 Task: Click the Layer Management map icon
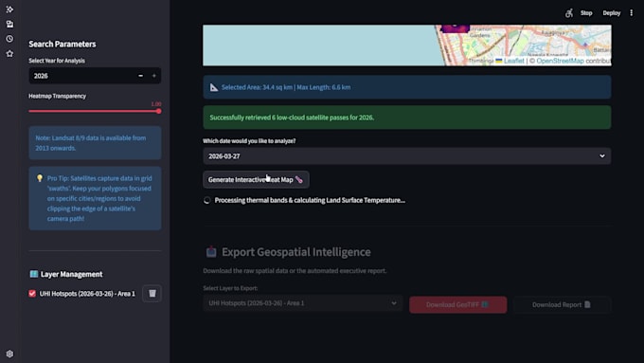34,274
